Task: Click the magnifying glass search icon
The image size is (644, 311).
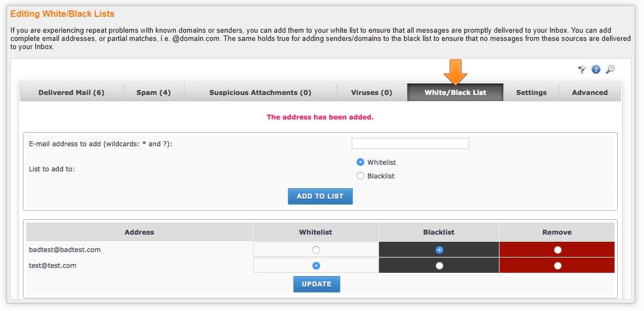Action: point(610,69)
